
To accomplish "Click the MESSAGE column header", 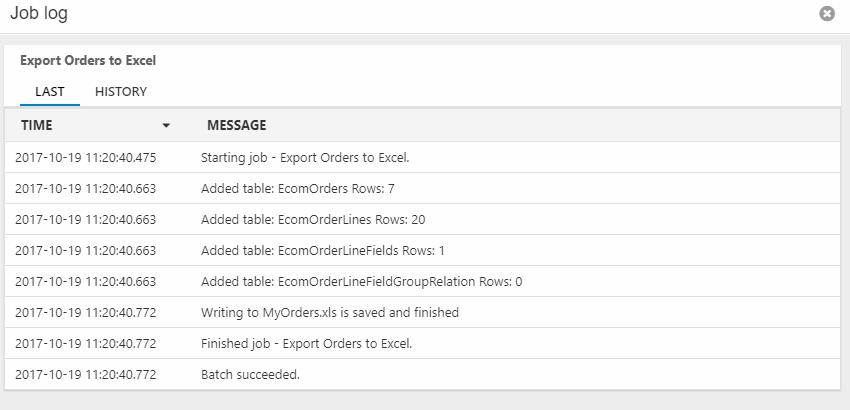I will [236, 125].
